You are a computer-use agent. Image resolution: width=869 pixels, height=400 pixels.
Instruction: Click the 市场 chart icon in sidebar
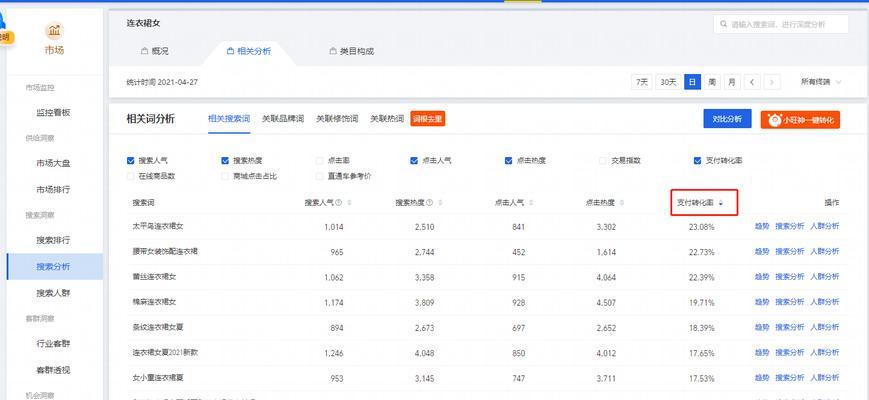tap(54, 30)
